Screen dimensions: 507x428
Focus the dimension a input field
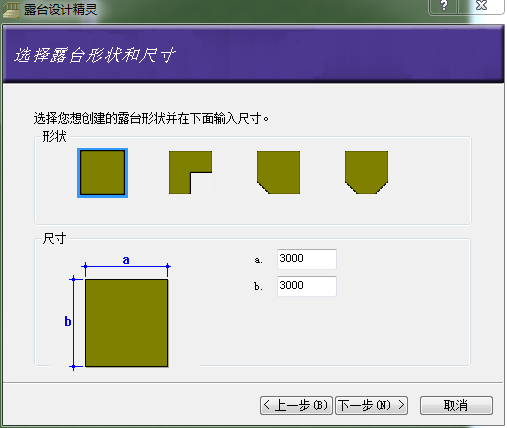[307, 259]
